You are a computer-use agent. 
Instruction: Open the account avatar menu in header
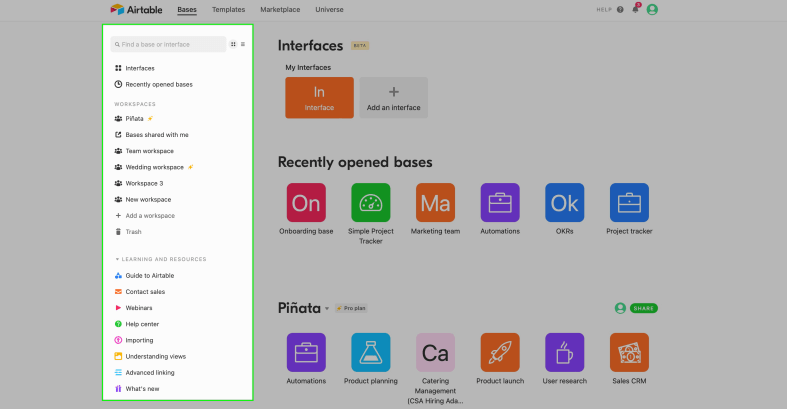652,10
